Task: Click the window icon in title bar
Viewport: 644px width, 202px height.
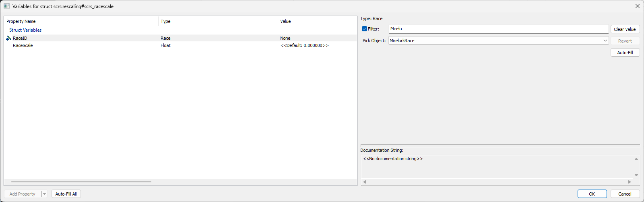Action: coord(6,6)
